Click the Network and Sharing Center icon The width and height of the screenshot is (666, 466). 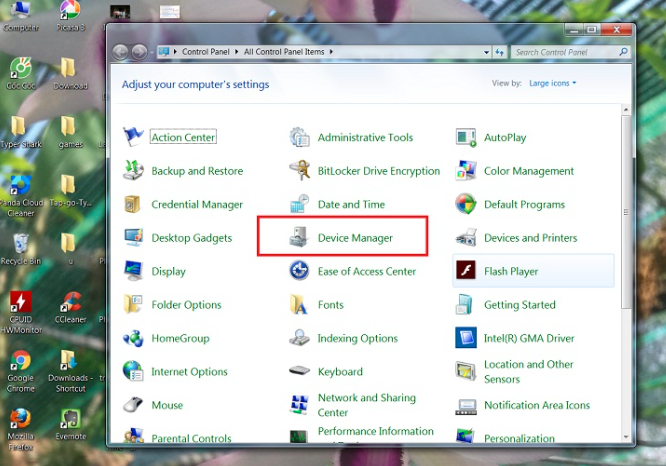tap(299, 404)
